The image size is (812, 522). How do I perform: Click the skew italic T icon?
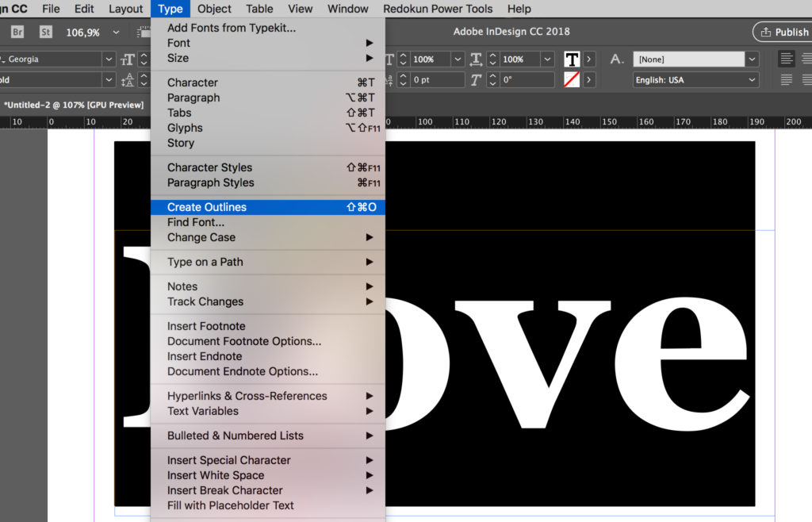pyautogui.click(x=476, y=80)
